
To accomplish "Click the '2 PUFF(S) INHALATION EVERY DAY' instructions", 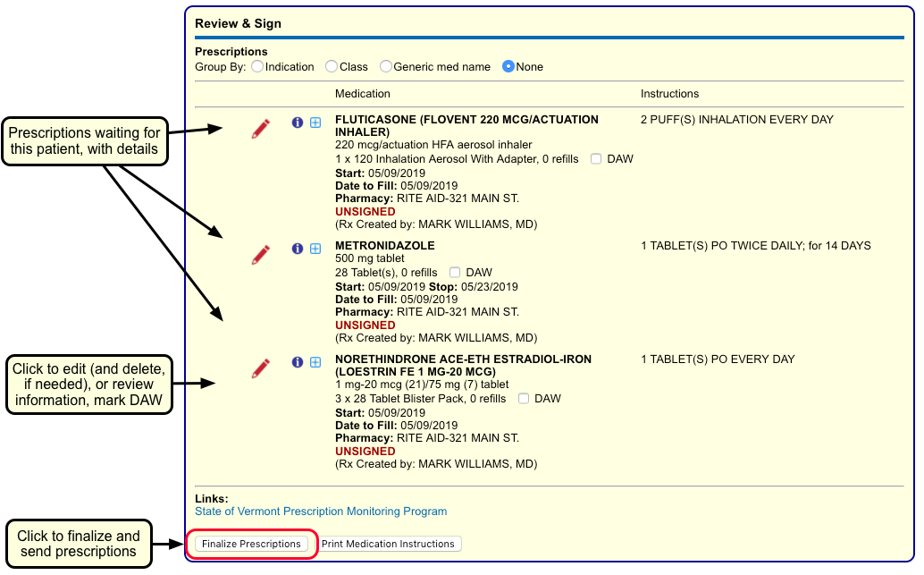I will [737, 120].
